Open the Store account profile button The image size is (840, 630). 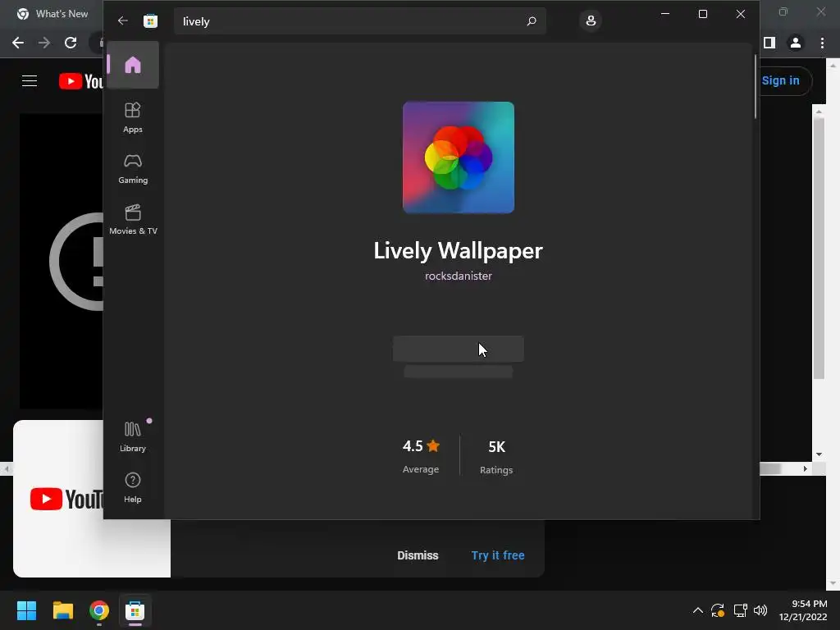pyautogui.click(x=591, y=21)
